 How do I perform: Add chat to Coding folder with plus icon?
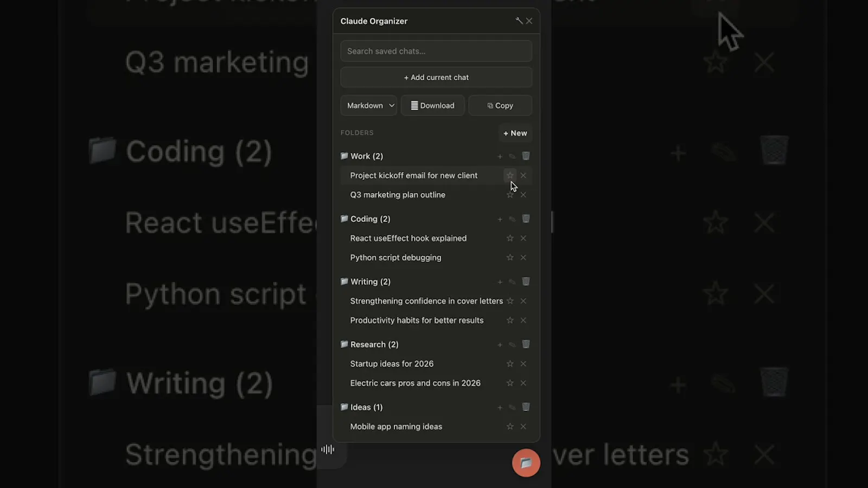click(x=500, y=220)
